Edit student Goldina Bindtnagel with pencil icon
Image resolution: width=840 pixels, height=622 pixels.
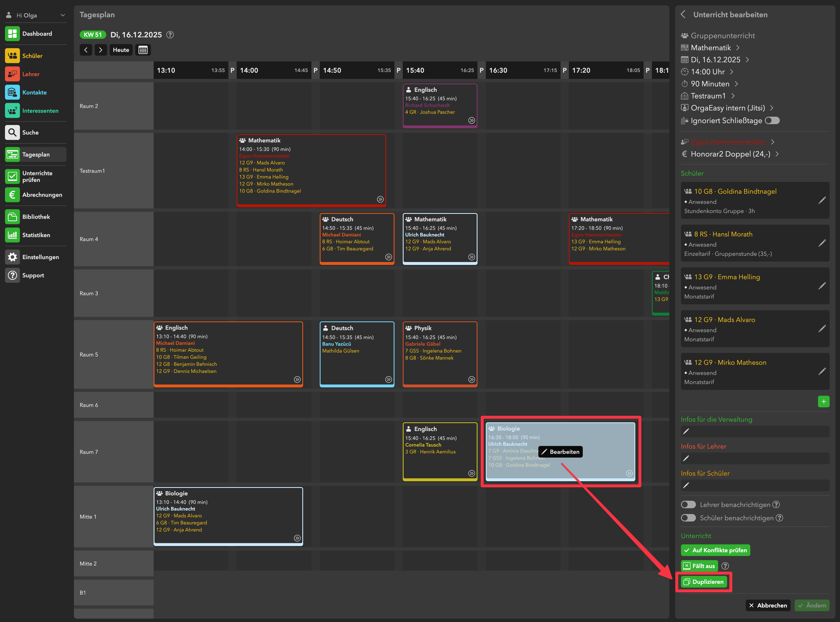tap(822, 200)
